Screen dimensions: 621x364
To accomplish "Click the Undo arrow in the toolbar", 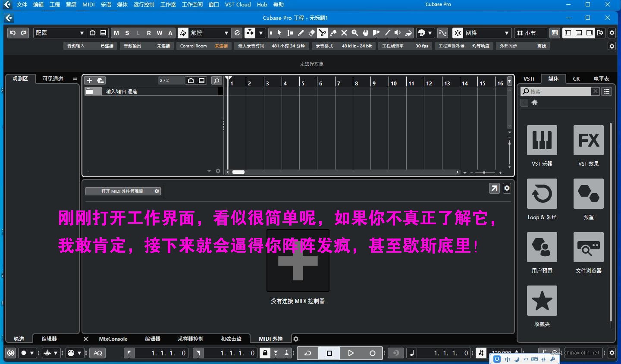I will click(13, 33).
